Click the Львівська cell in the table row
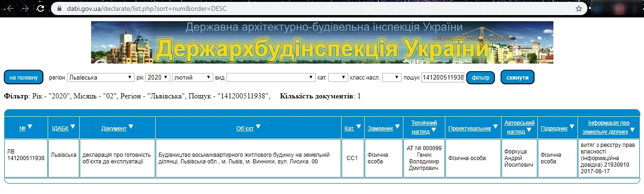 point(64,158)
